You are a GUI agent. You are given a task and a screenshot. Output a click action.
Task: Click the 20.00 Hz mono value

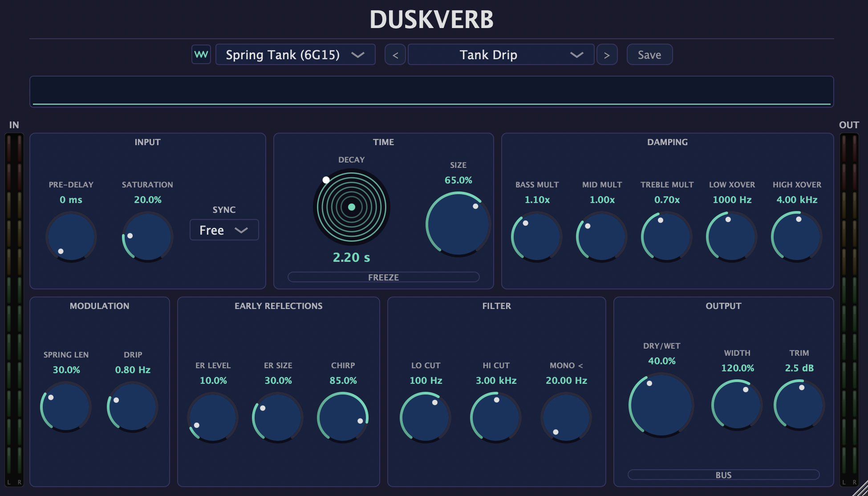pos(567,380)
